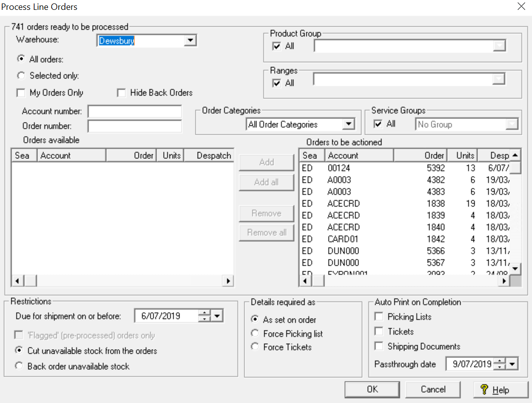This screenshot has width=532, height=403.
Task: Close the Process Line Orders dialog
Action: [x=521, y=6]
